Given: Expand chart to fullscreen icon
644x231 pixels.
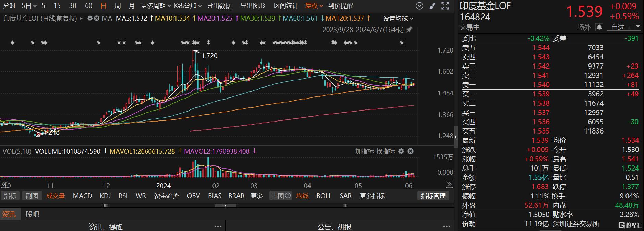Looking at the screenshot, I should click(445, 6).
